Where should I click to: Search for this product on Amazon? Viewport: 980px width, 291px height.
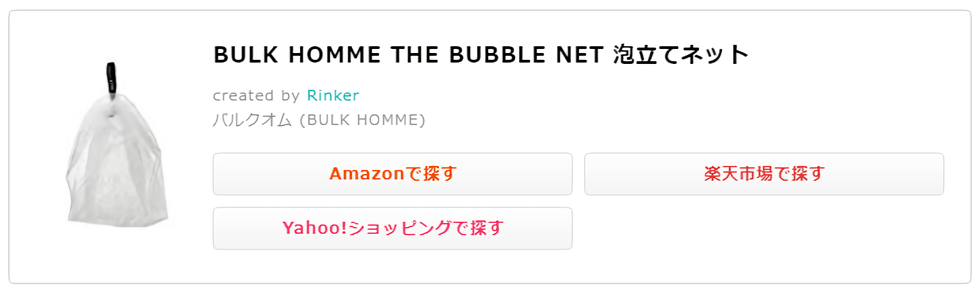pos(393,174)
